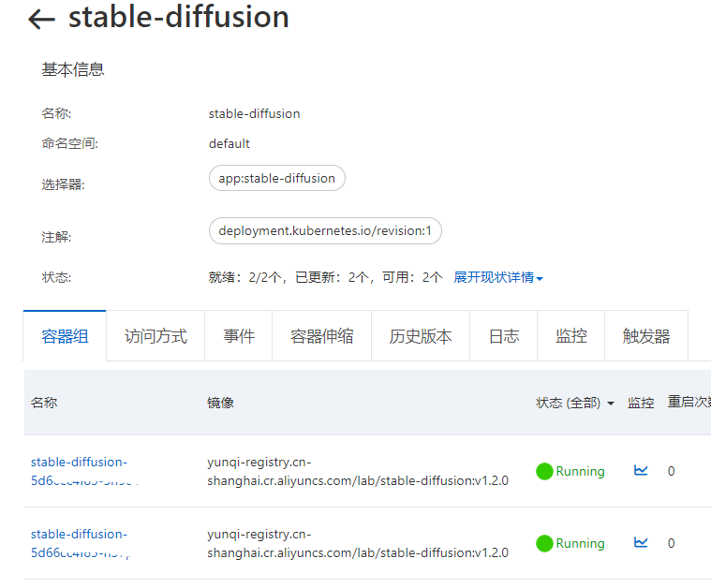Screen dimensions: 711x588
Task: Click the green Running status of second pod
Action: (570, 543)
